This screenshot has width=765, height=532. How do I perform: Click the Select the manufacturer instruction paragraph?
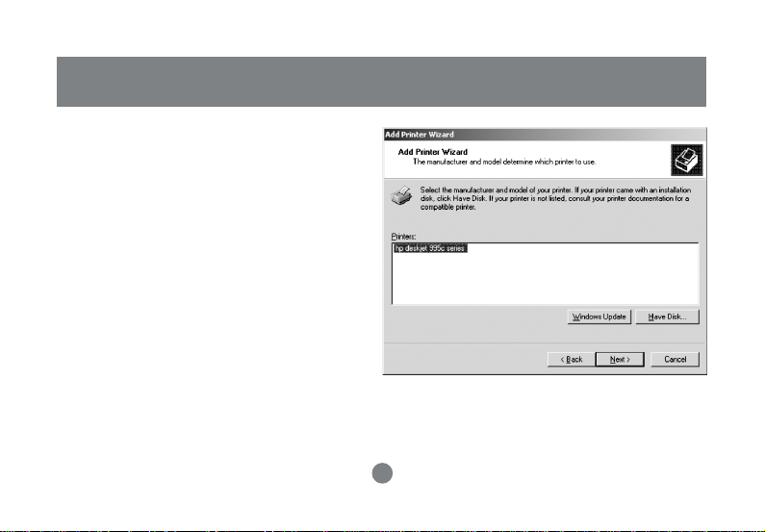pyautogui.click(x=555, y=198)
